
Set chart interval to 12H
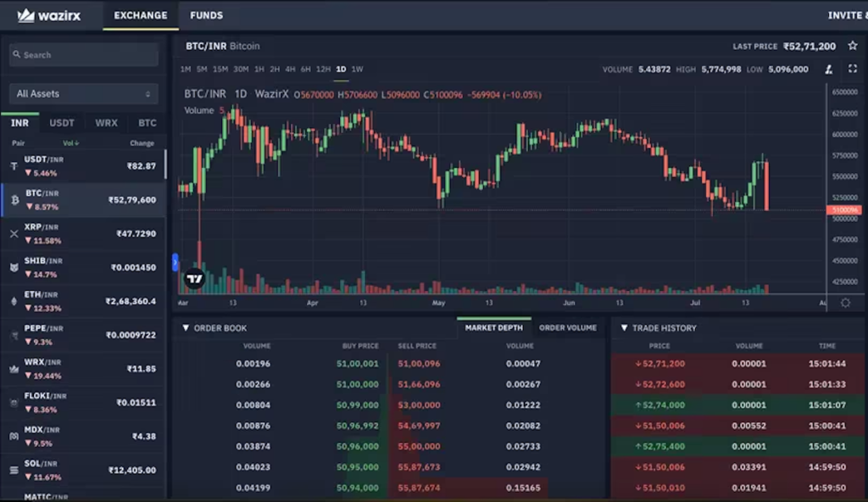(323, 70)
